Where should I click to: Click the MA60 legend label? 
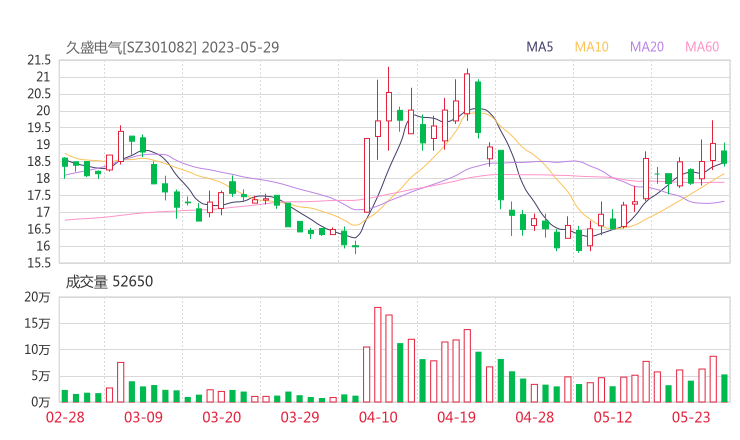click(x=702, y=47)
